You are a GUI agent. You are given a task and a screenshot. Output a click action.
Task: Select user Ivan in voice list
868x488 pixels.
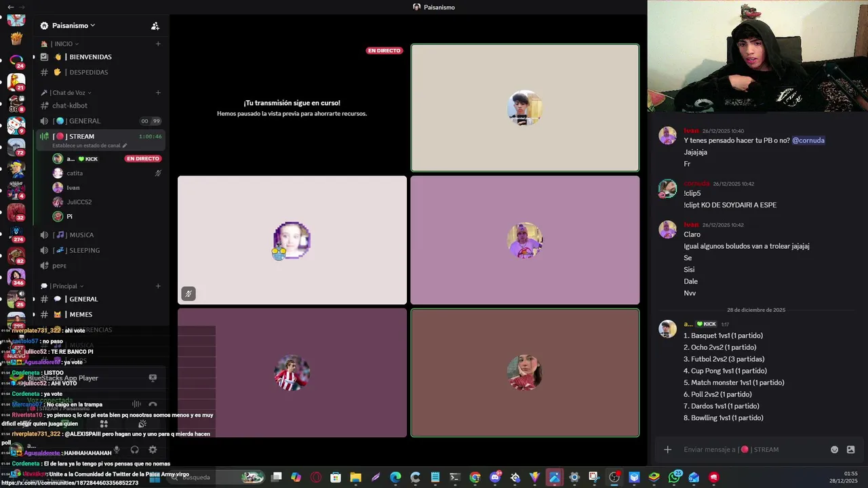tap(73, 188)
